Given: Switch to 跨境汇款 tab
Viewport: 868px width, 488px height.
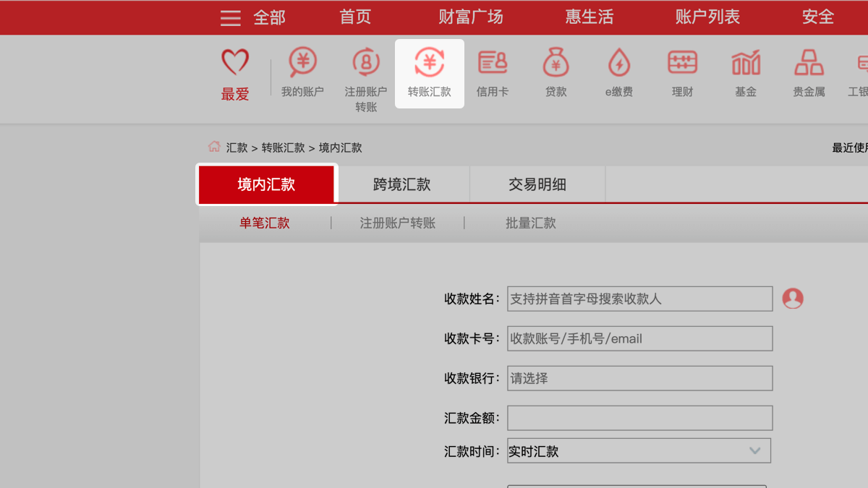Looking at the screenshot, I should coord(402,185).
